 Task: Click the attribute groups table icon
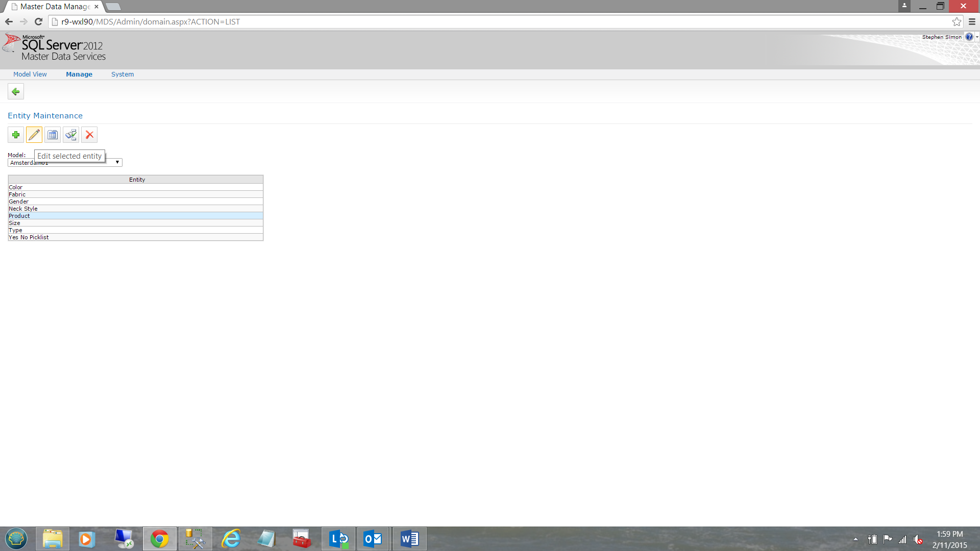coord(53,135)
